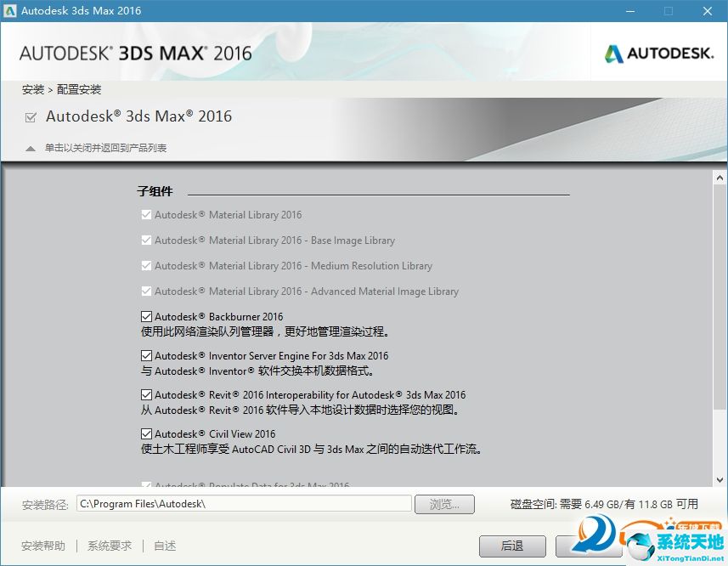The width and height of the screenshot is (728, 566).
Task: Click the Autodesk app icon in title bar
Action: click(x=9, y=11)
